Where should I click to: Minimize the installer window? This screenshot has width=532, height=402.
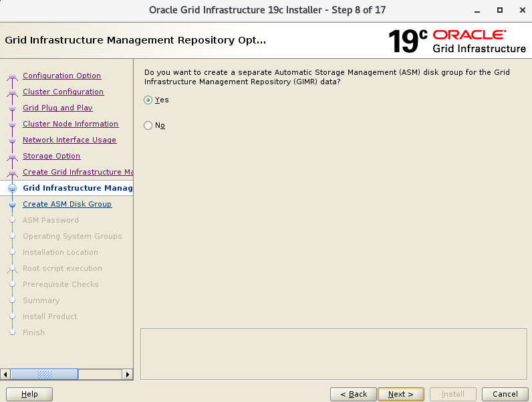click(x=477, y=11)
